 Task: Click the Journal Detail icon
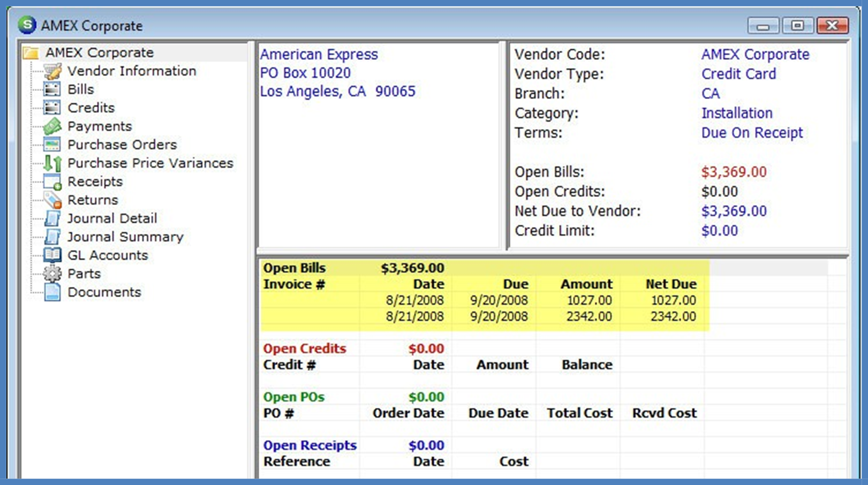[52, 218]
